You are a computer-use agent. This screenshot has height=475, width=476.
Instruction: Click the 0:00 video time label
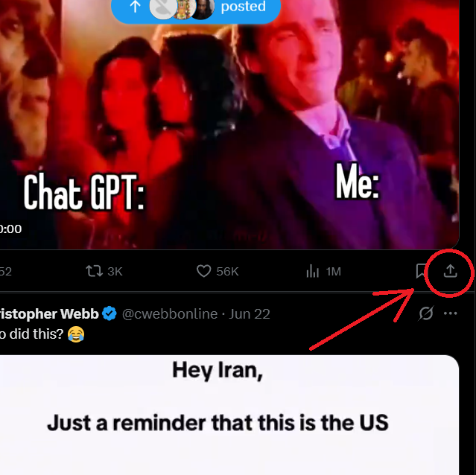click(x=10, y=229)
